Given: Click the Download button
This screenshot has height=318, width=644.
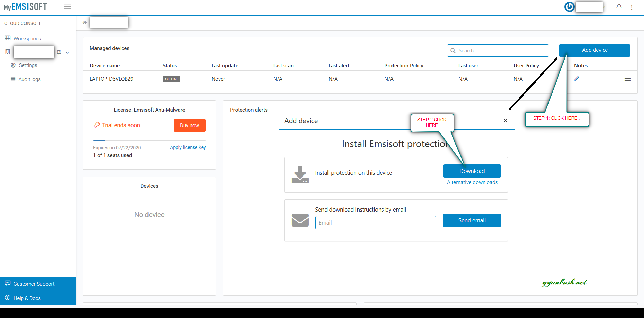Looking at the screenshot, I should coord(472,171).
